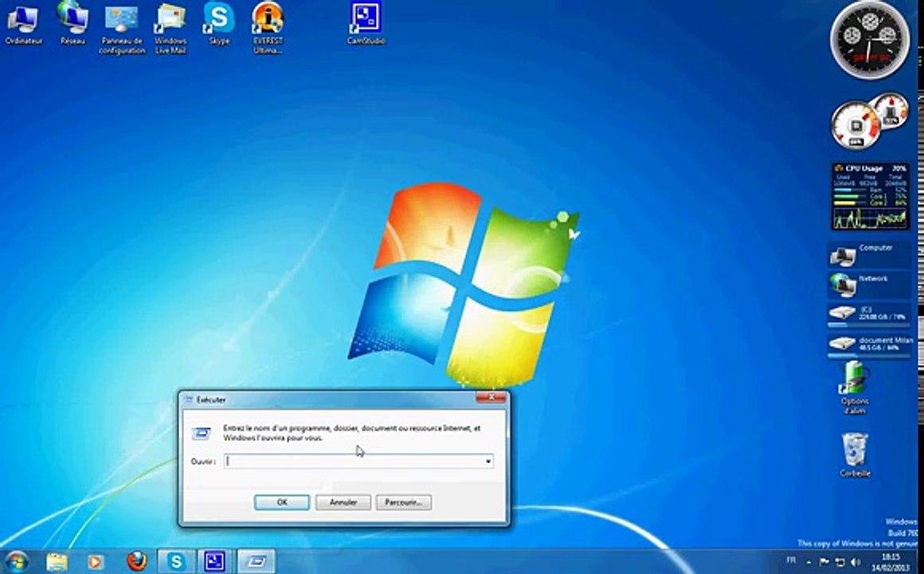Click OK in the Exécuter dialog

click(x=282, y=502)
